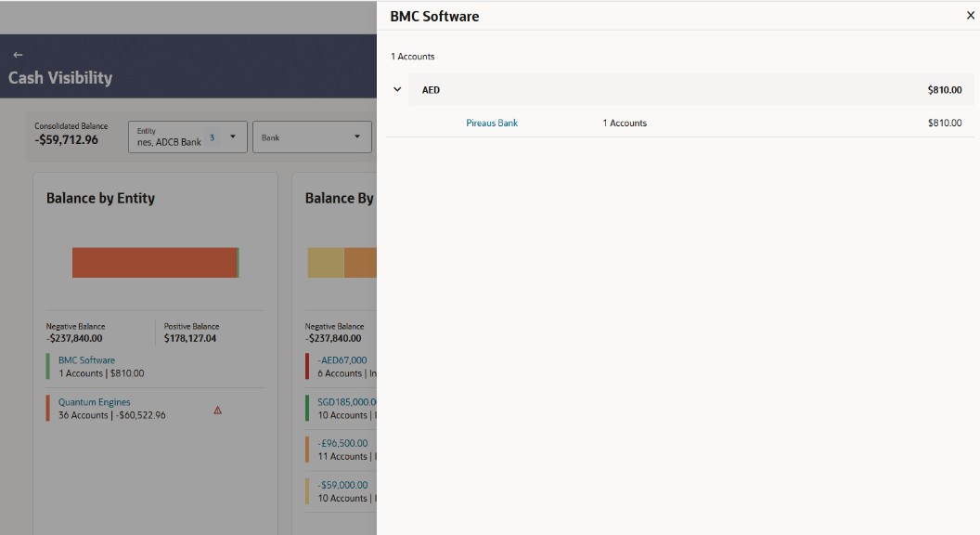Open the -$59,000.00 currency link
Viewport: 980px width, 535px height.
tap(342, 485)
